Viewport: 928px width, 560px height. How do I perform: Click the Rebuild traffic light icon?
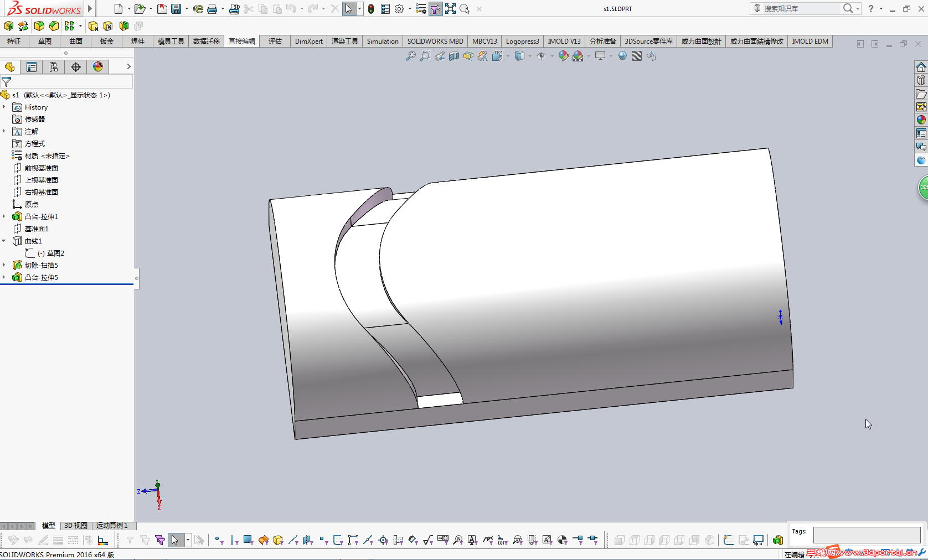click(371, 9)
